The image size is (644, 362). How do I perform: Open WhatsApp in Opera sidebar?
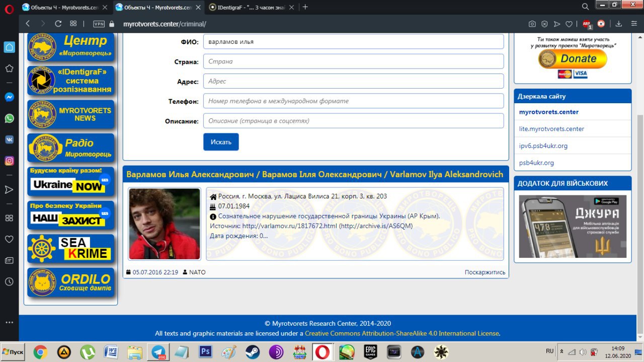(9, 118)
